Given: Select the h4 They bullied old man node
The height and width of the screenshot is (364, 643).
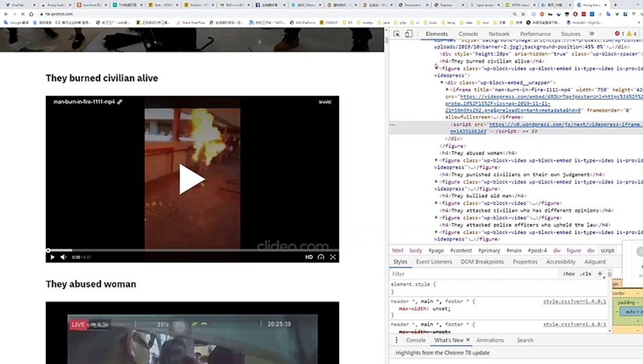Looking at the screenshot, I should [x=482, y=196].
